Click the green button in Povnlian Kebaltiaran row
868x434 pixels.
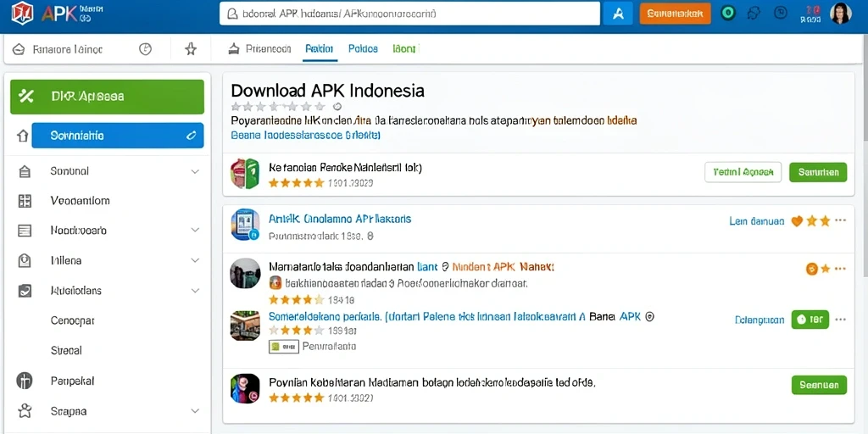(820, 385)
